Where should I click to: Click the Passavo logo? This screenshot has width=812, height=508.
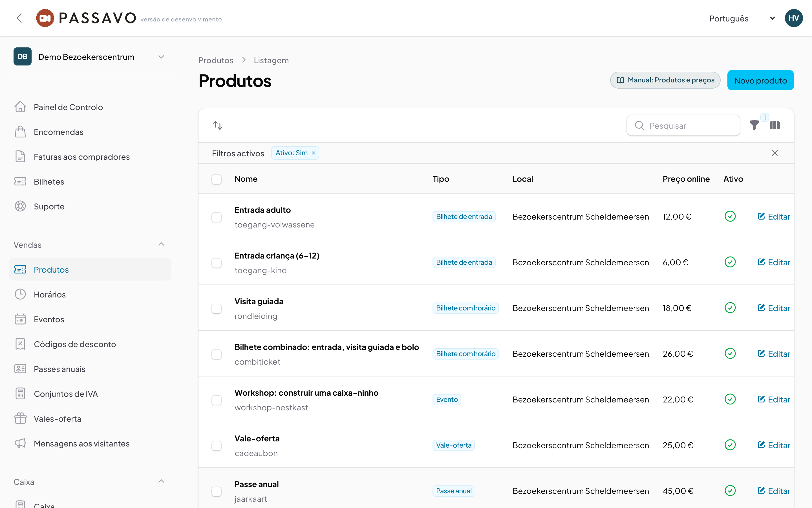tap(86, 18)
